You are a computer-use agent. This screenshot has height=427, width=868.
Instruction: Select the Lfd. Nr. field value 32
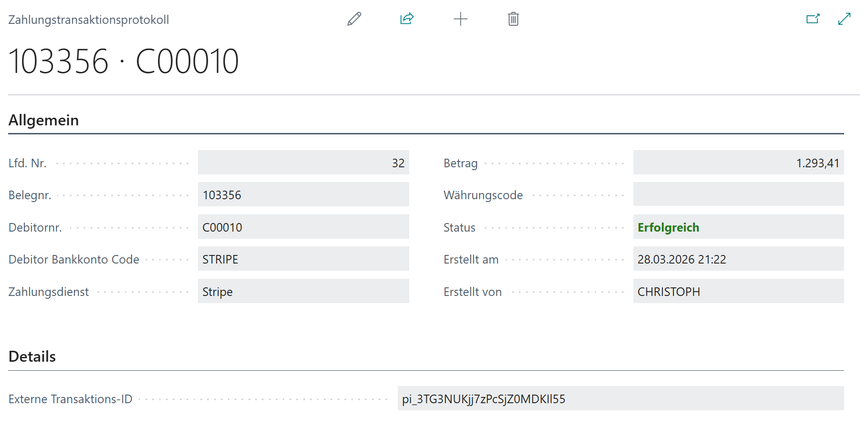[303, 163]
